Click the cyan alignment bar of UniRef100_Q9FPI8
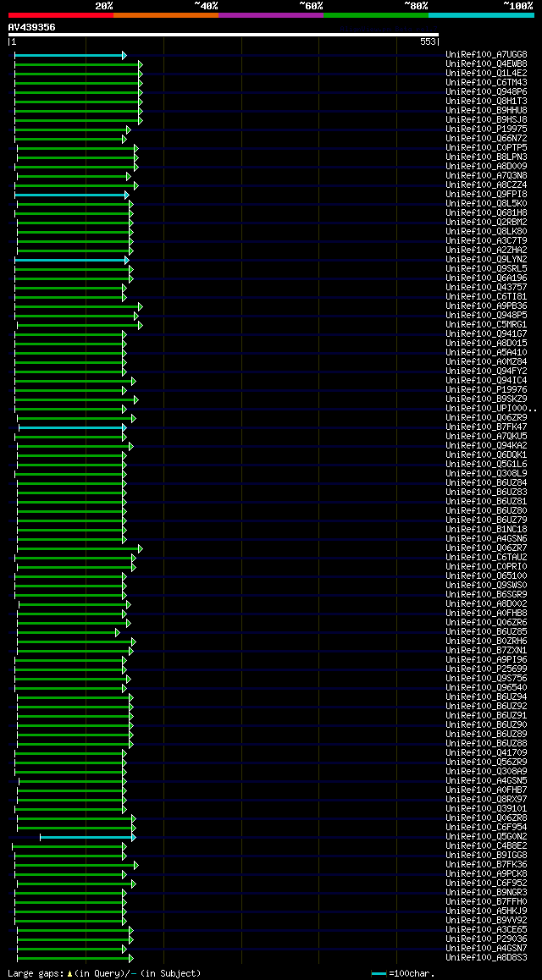This screenshot has height=980, width=542. (x=72, y=195)
